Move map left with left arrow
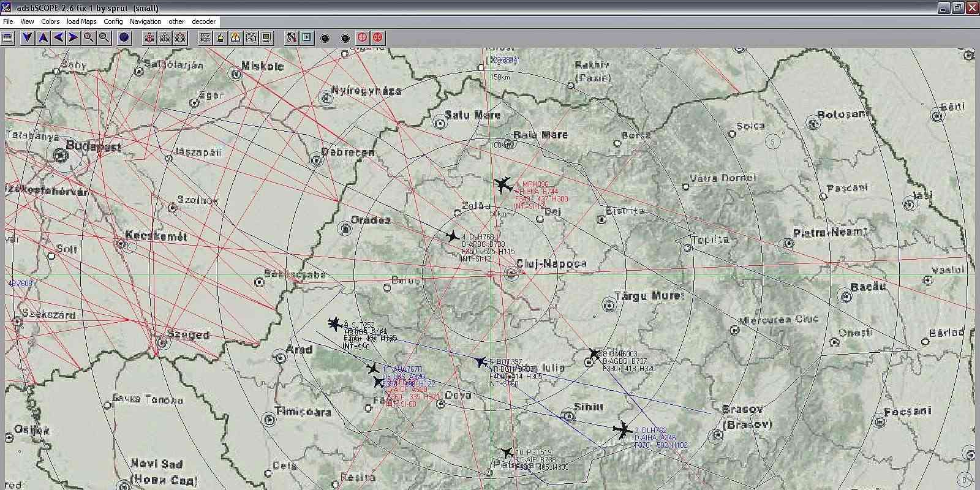 [x=58, y=38]
